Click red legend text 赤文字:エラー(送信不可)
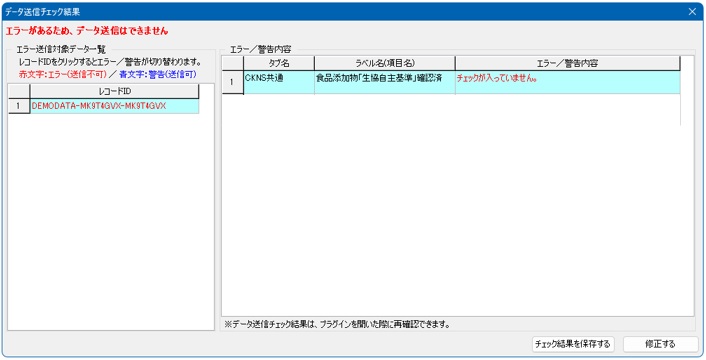Image resolution: width=706 pixels, height=360 pixels. coord(63,74)
